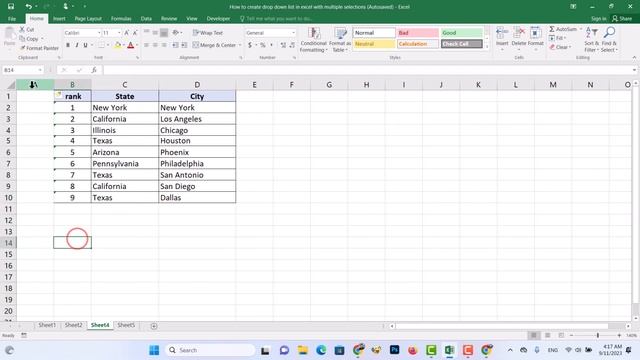Toggle Underline formatting

85,45
